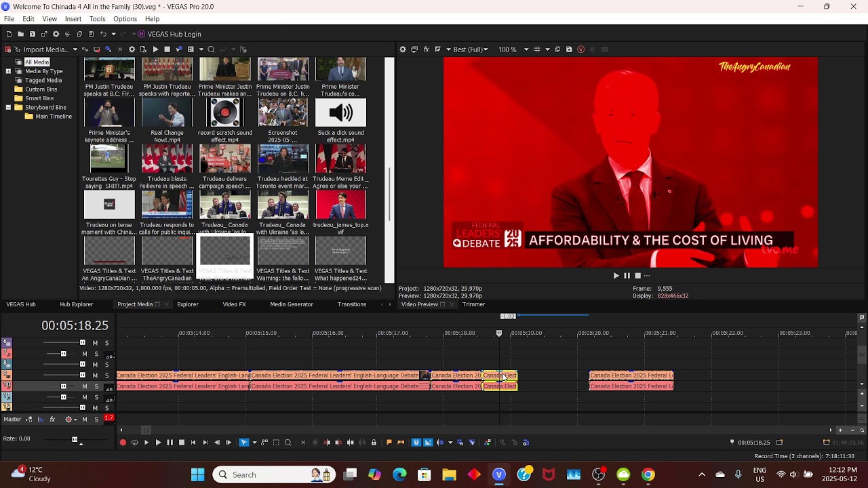Click Go to Start in transport bar

click(193, 443)
